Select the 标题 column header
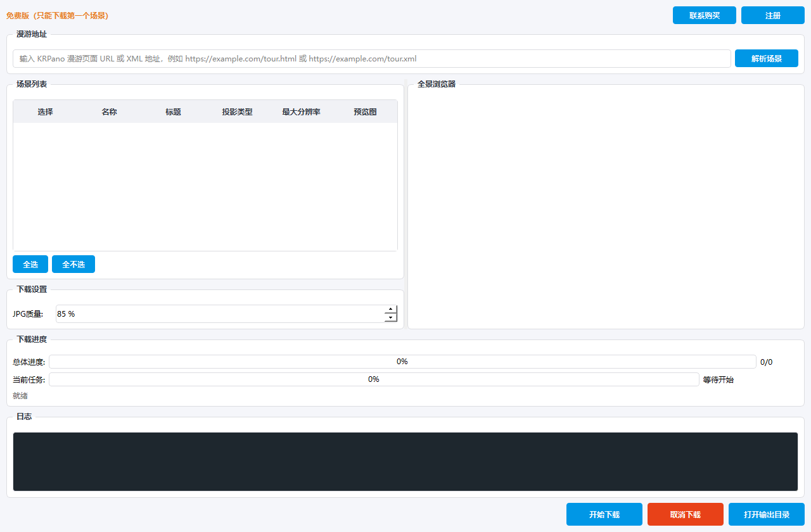Viewport: 811px width, 532px height. tap(173, 111)
